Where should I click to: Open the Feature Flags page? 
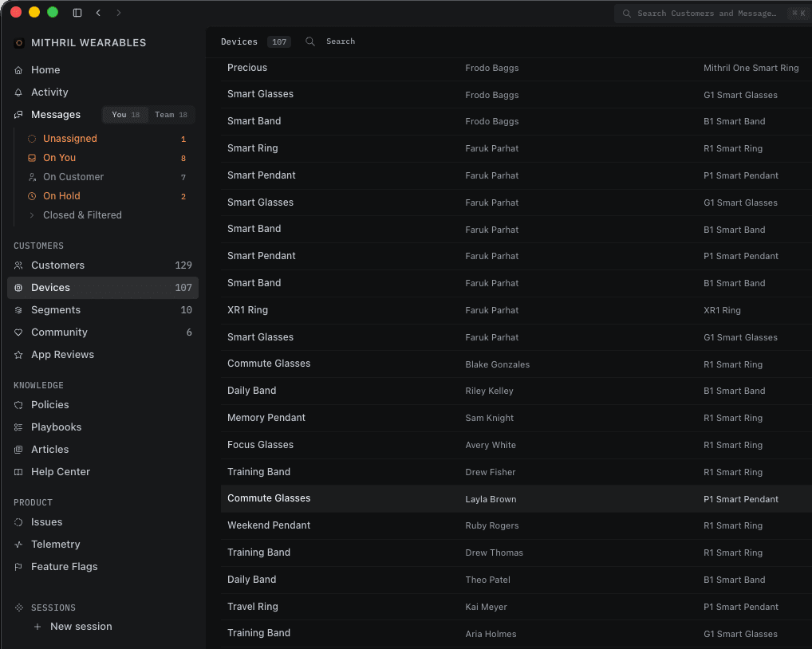pos(103,567)
